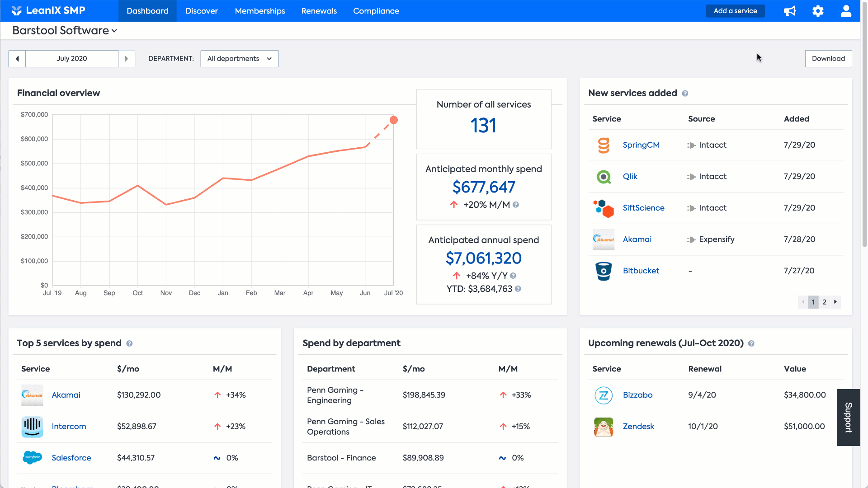Screen dimensions: 868x488
Task: Click the help icon next to YTD amount
Action: pyautogui.click(x=518, y=289)
